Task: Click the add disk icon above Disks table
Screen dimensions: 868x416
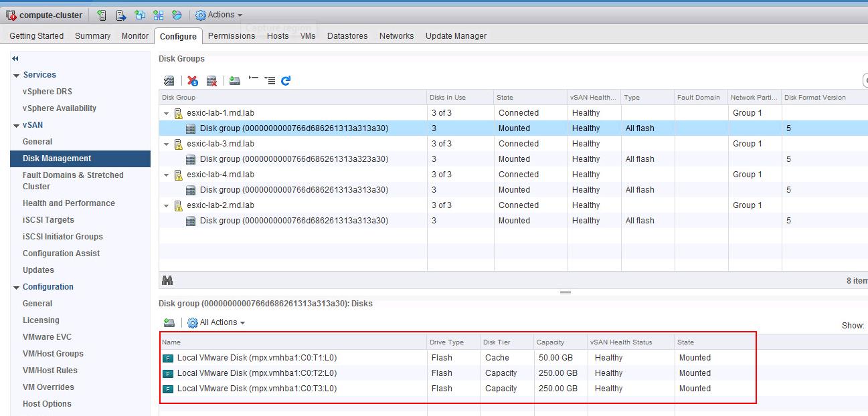Action: (169, 322)
